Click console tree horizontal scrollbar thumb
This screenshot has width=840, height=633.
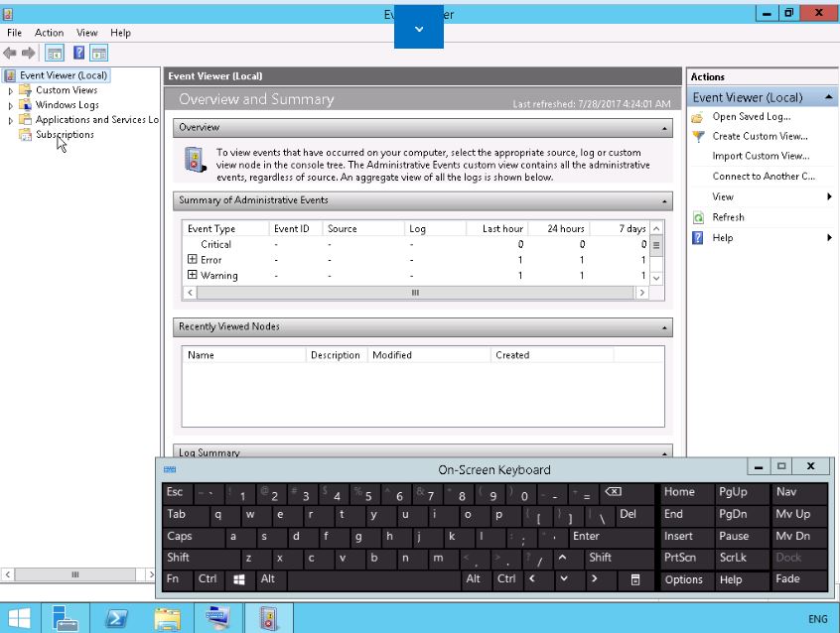(75, 574)
